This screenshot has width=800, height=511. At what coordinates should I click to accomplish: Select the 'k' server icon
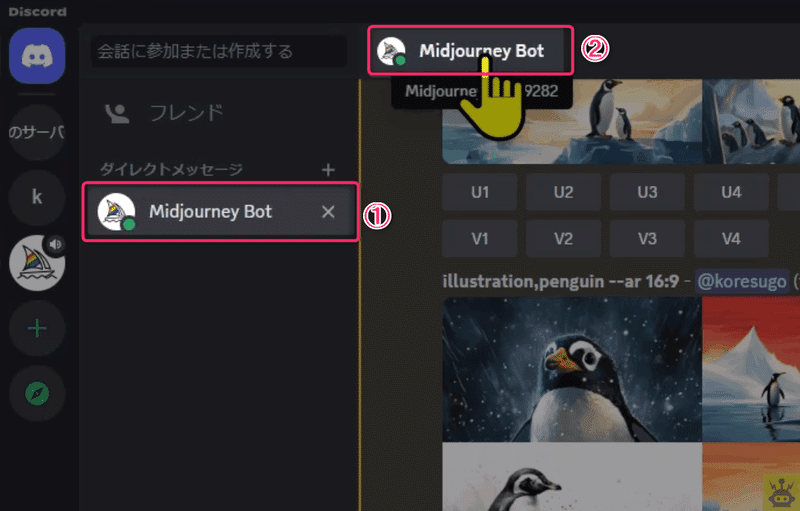click(x=37, y=197)
